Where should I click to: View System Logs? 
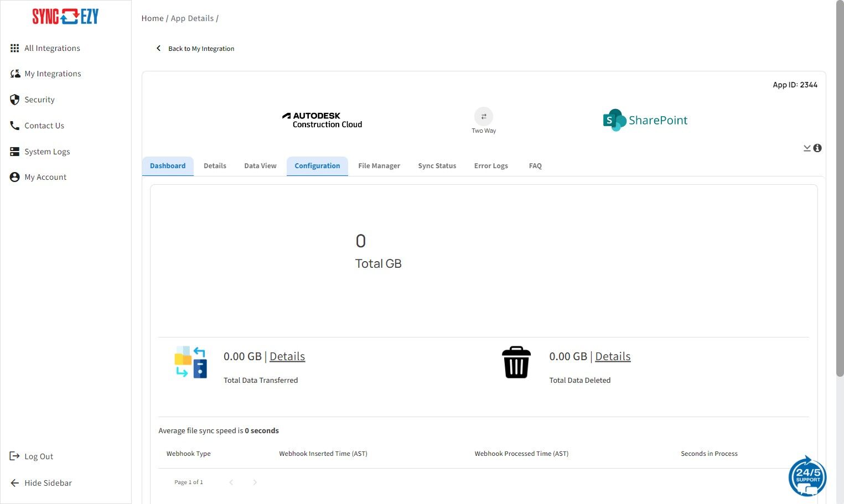47,152
